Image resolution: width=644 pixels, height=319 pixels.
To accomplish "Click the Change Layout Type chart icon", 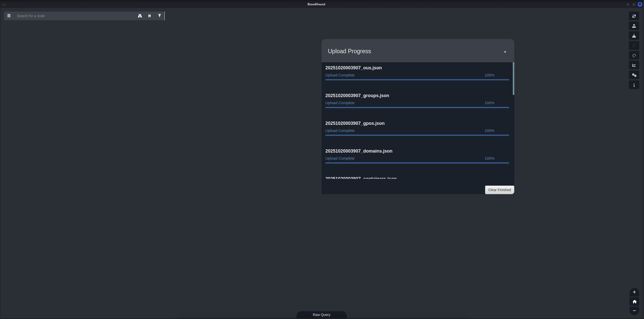I will tap(634, 65).
